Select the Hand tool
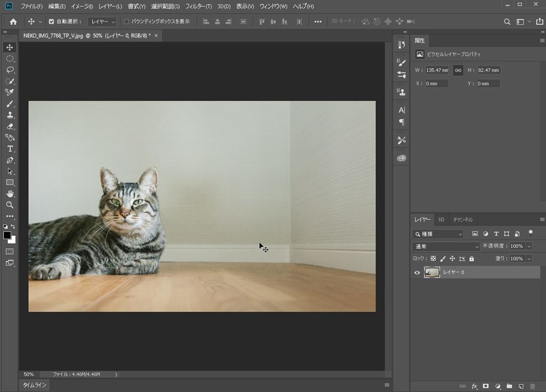 pos(10,193)
